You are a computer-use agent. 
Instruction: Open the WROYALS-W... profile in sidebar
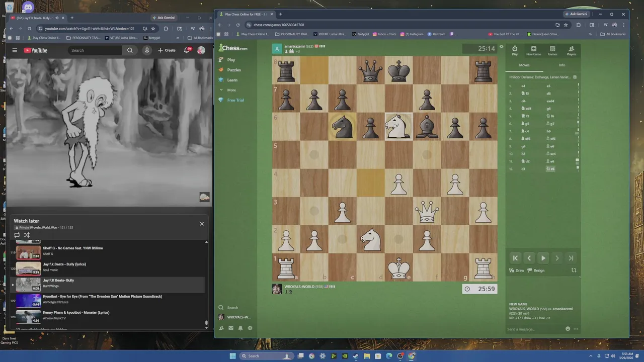tap(235, 317)
